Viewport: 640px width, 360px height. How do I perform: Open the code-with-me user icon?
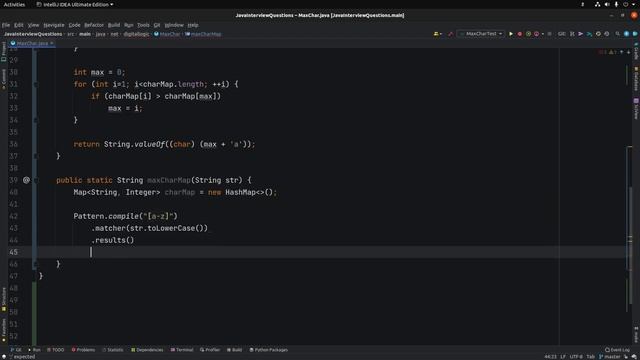coord(436,34)
